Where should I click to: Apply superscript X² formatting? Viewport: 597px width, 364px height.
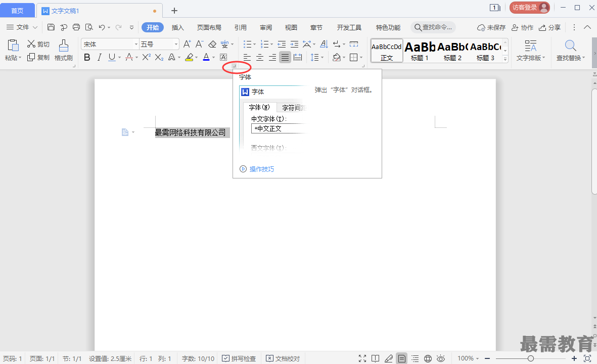(x=146, y=57)
